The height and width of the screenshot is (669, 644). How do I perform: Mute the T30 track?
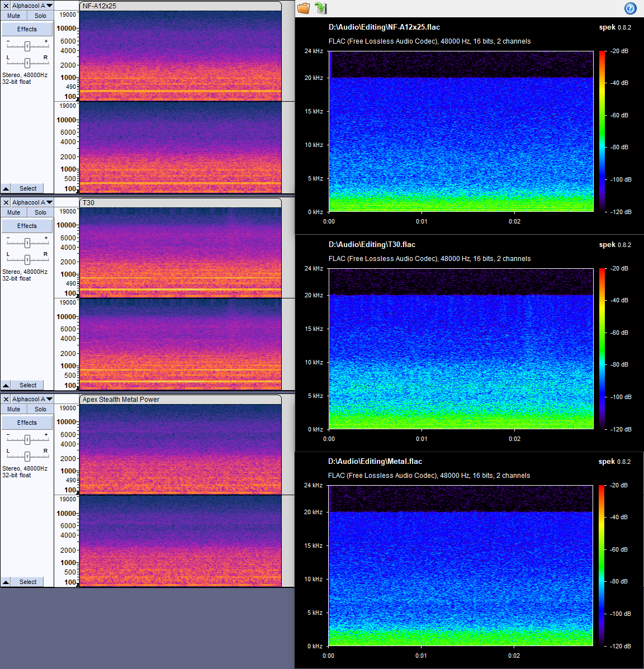pyautogui.click(x=13, y=212)
